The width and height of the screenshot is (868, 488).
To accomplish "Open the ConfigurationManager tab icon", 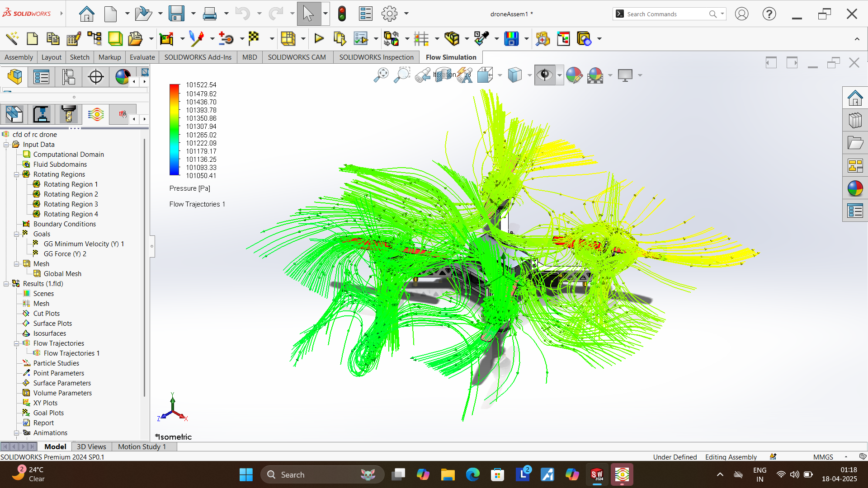I will point(69,76).
